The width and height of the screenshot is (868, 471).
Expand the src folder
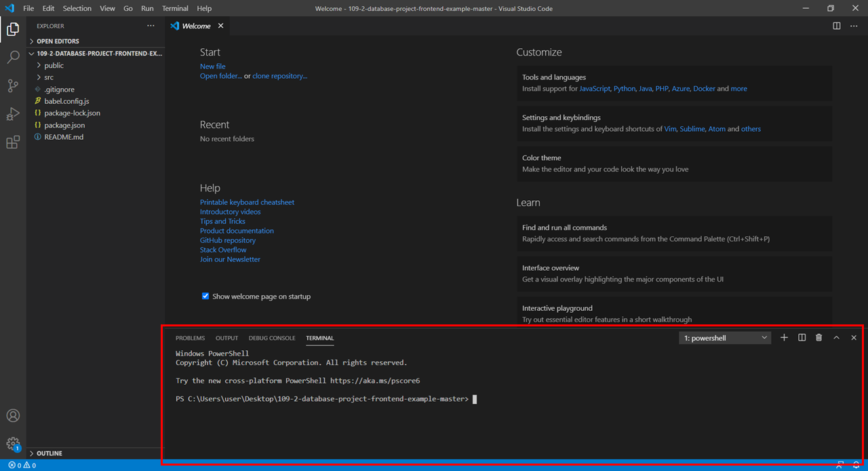tap(95, 77)
